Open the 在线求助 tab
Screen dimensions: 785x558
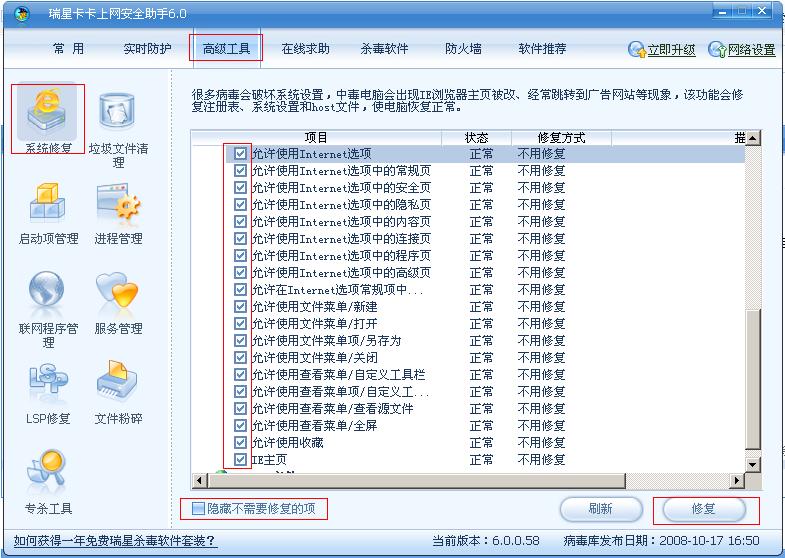pyautogui.click(x=305, y=49)
